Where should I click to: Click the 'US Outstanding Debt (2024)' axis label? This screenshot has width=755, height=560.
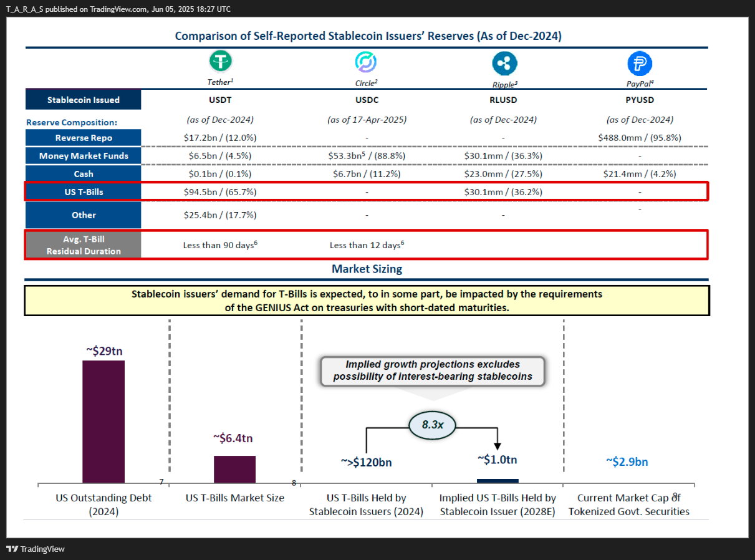103,504
